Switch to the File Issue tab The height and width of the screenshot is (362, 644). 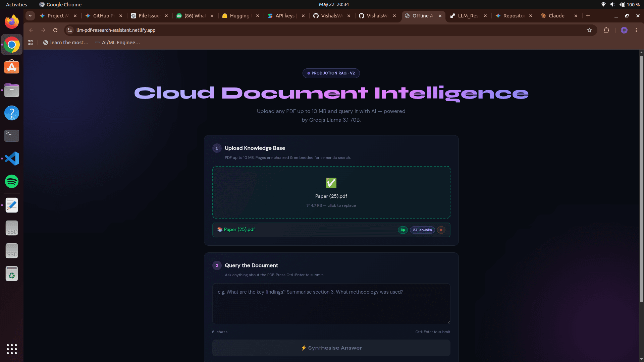[149, 16]
